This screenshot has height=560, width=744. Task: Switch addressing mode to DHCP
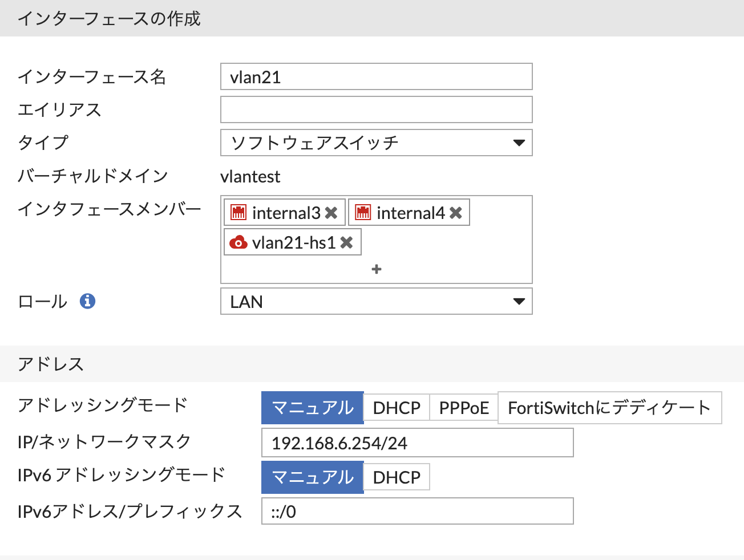coord(397,408)
